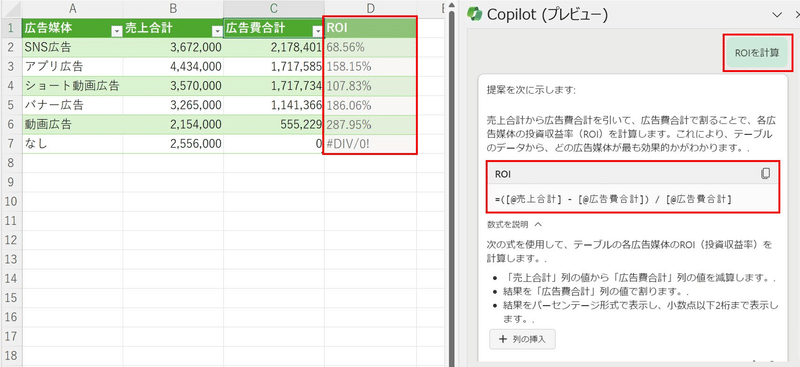Select cell アプリ広告
The width and height of the screenshot is (800, 367).
[72, 67]
